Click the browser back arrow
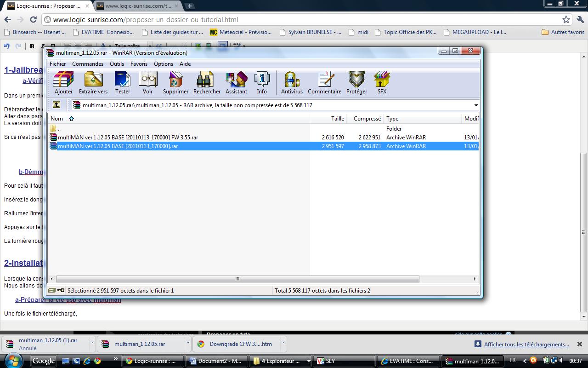 pyautogui.click(x=7, y=19)
